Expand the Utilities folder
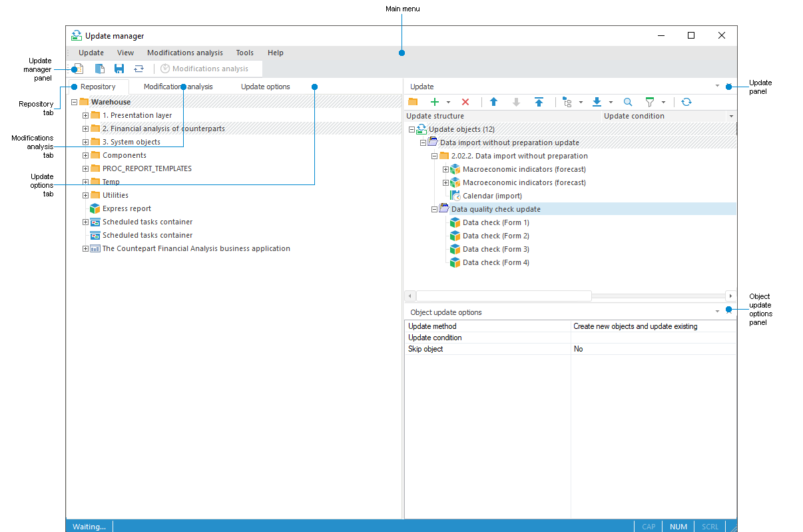The image size is (803, 532). click(85, 195)
